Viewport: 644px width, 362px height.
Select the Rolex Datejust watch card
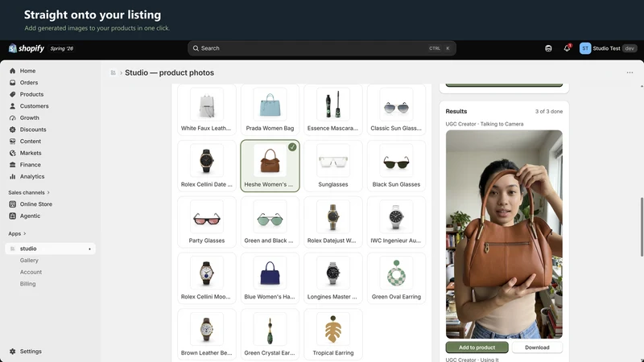(333, 222)
